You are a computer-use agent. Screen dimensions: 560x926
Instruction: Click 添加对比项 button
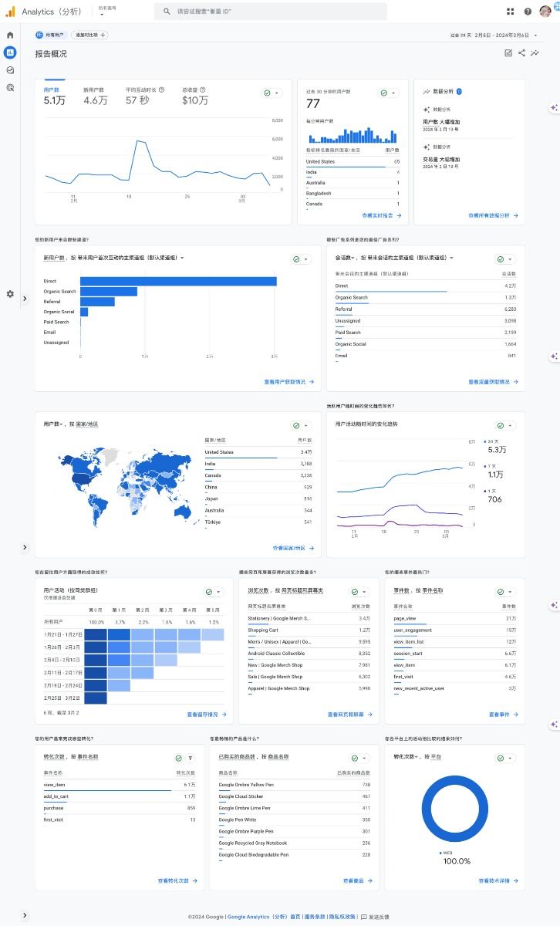click(x=89, y=35)
